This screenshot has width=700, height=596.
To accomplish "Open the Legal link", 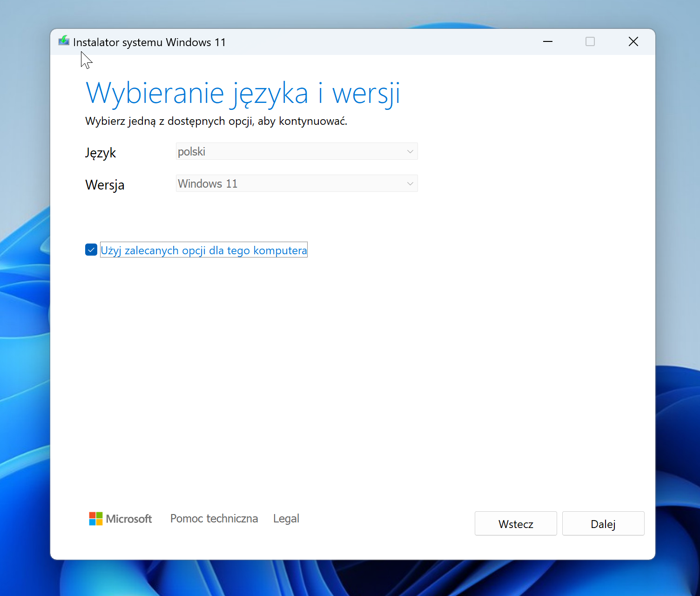I will 286,519.
